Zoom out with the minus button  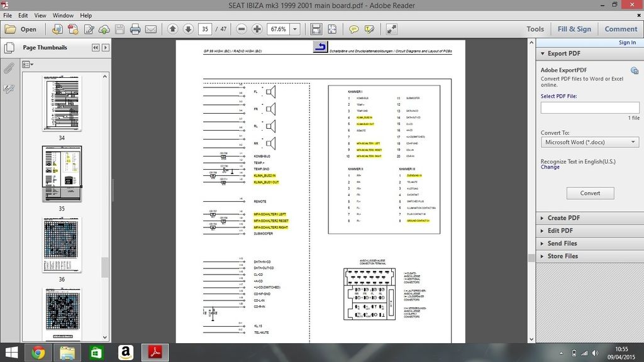[241, 29]
